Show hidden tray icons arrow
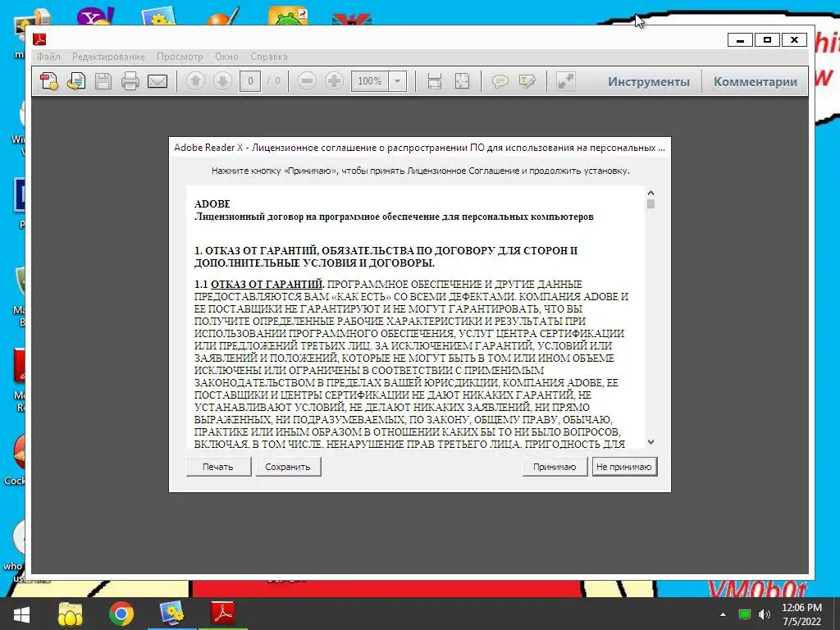 tap(723, 614)
